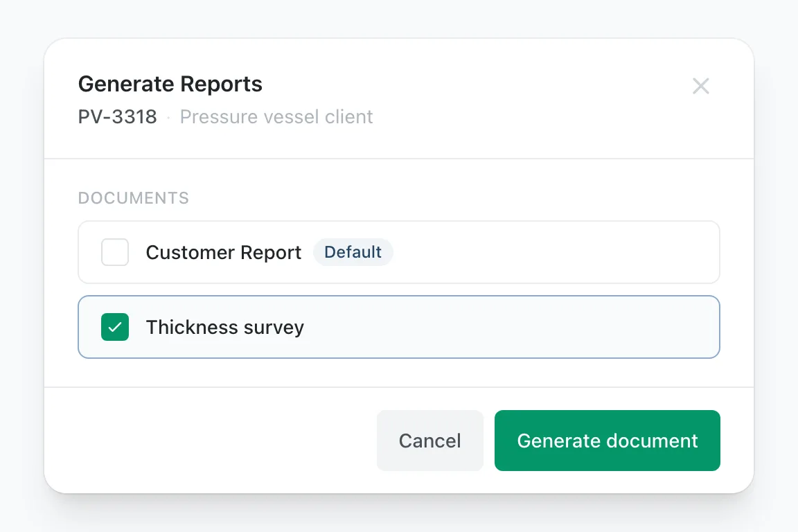Image resolution: width=798 pixels, height=532 pixels.
Task: Select the Thickness survey label text
Action: click(x=225, y=328)
